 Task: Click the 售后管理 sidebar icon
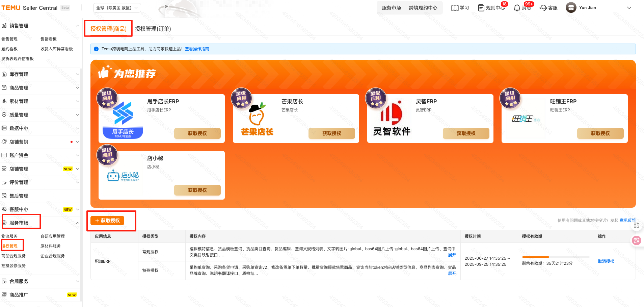[4, 196]
